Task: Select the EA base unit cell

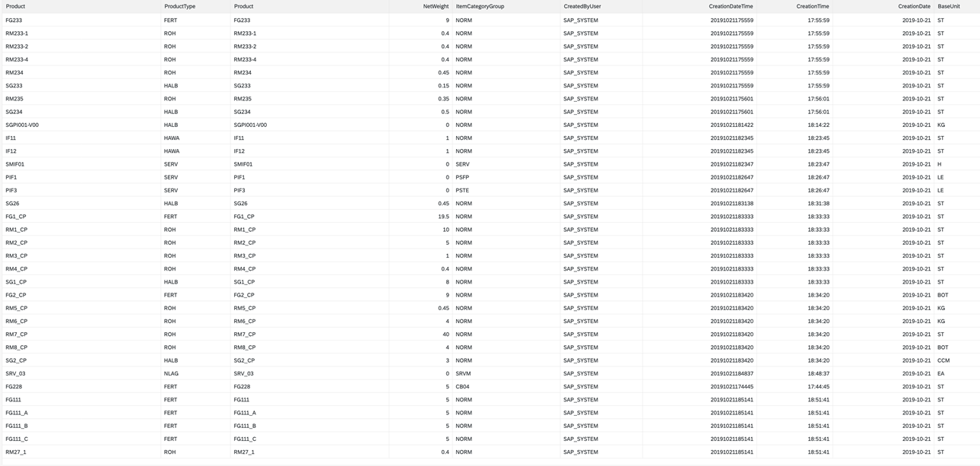Action: 940,373
